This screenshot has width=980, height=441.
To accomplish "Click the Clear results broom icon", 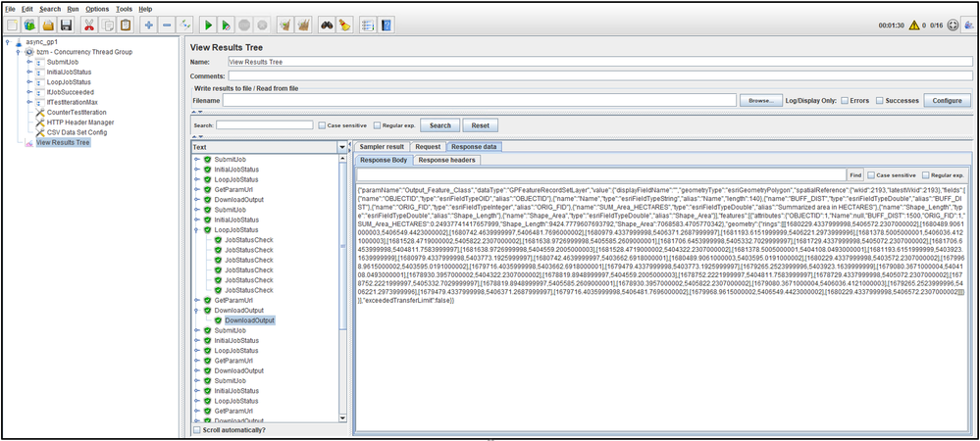I will point(285,24).
